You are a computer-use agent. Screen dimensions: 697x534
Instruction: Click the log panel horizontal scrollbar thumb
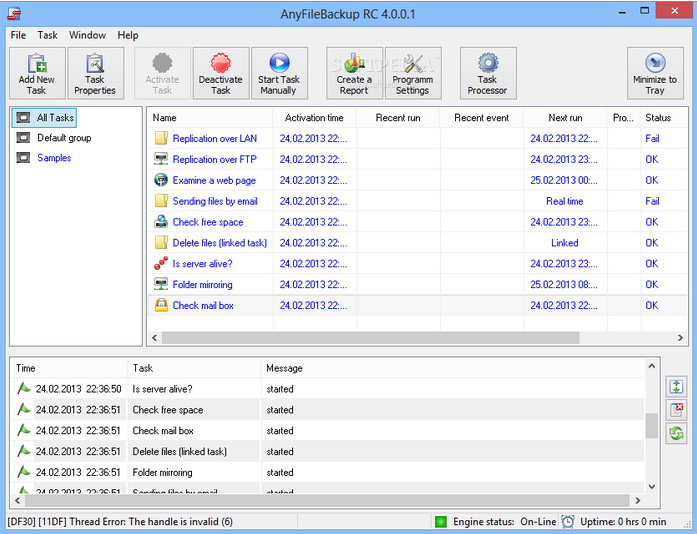point(327,500)
